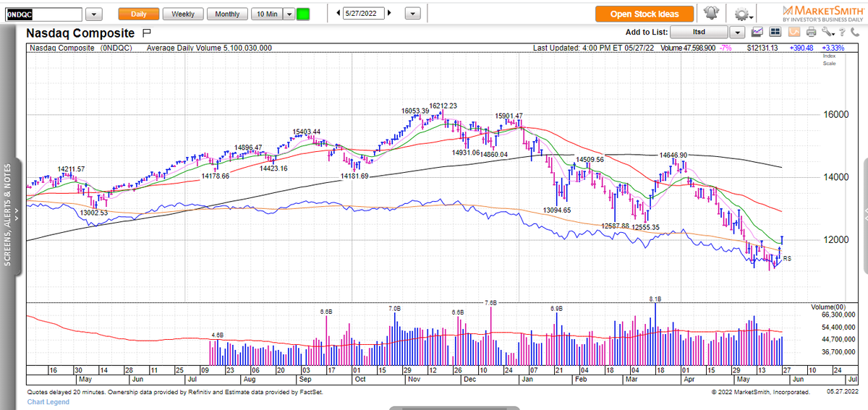
Task: Click the Nov month label on time axis
Action: coord(414,379)
